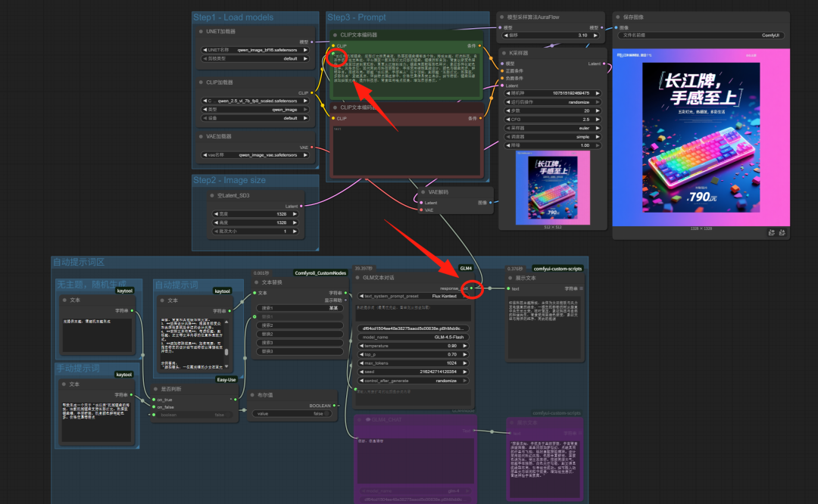
Task: Click the Comfyroll_CustomNodes badge
Action: [x=320, y=273]
